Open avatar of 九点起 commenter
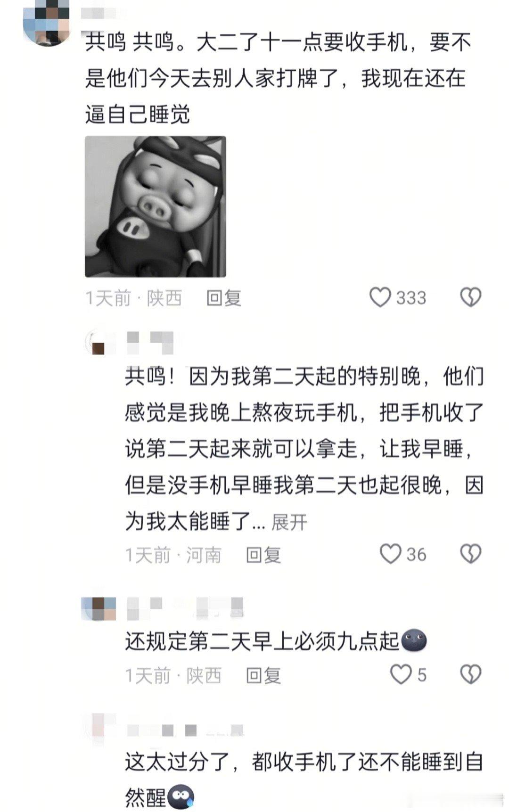This screenshot has width=509, height=812. pyautogui.click(x=99, y=609)
